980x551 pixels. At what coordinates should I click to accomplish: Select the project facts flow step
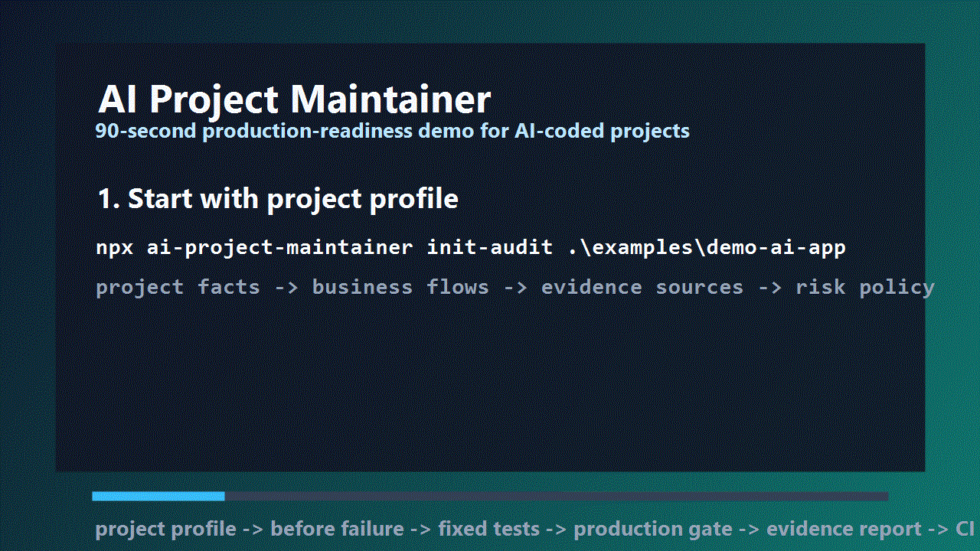pos(178,287)
